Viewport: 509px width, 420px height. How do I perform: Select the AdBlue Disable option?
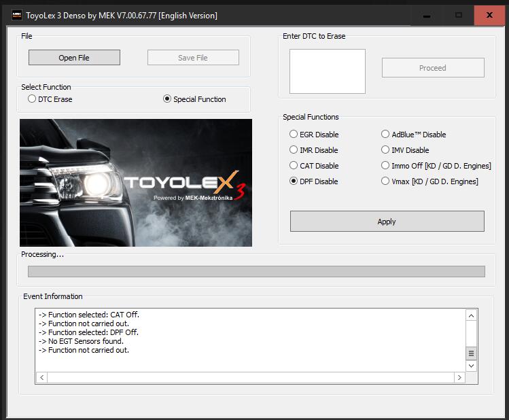[385, 135]
